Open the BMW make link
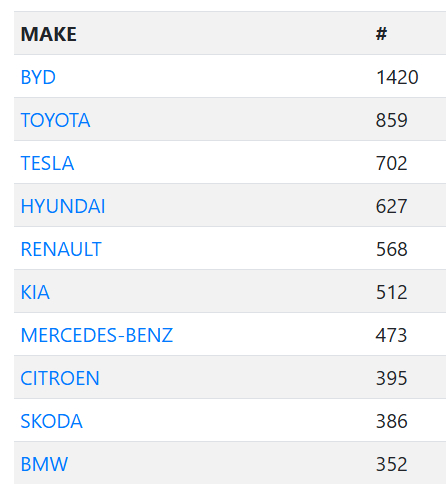The height and width of the screenshot is (484, 446). pos(44,464)
